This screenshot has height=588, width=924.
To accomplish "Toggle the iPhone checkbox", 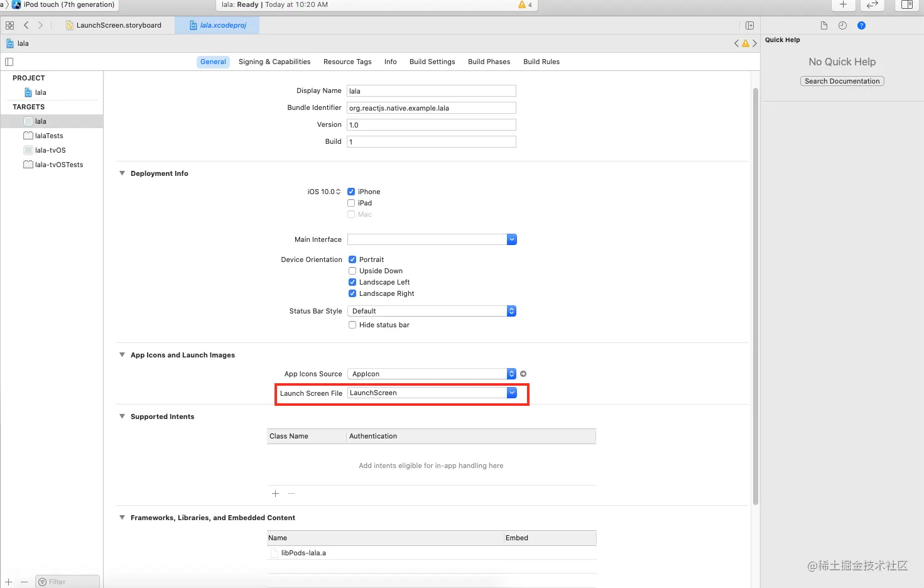I will tap(351, 192).
